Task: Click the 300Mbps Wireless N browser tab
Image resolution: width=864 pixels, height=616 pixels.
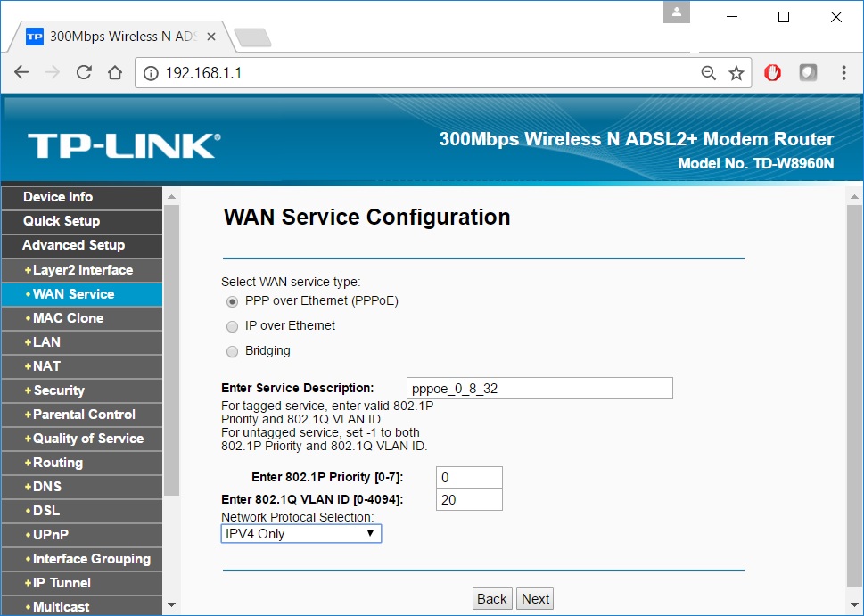Action: pyautogui.click(x=121, y=37)
